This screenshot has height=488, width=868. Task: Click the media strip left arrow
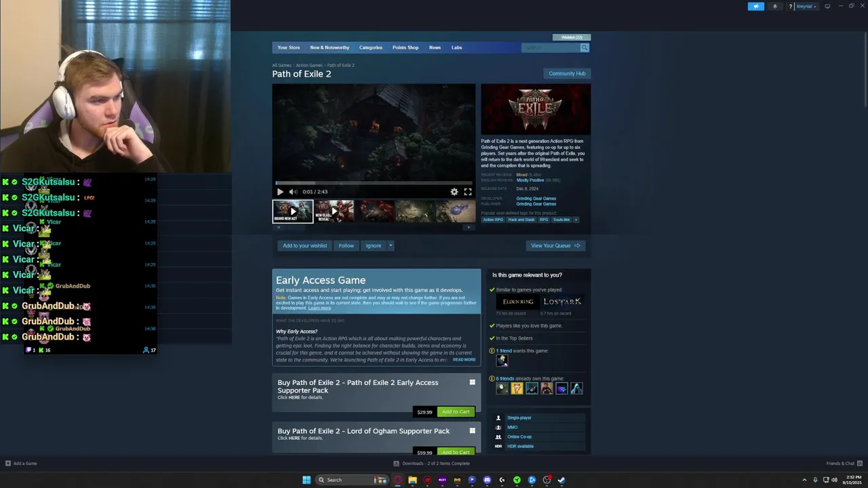tap(278, 228)
